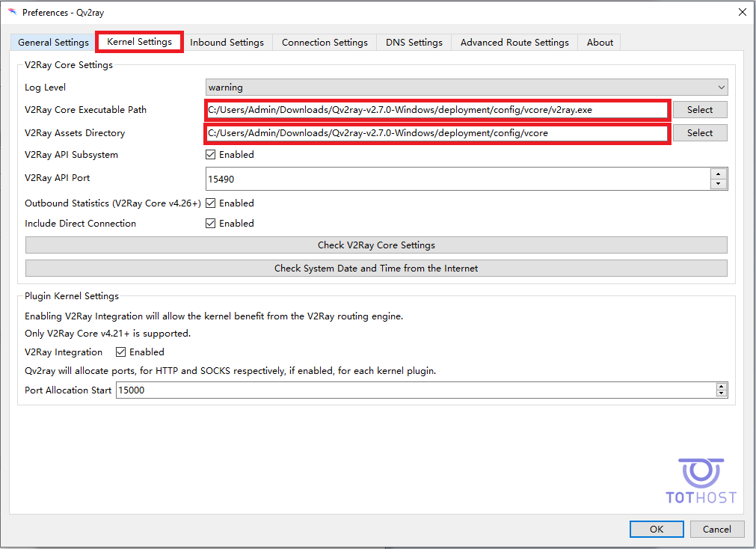Disable Outbound Statistics checkbox
Image resolution: width=756 pixels, height=549 pixels.
coord(211,203)
